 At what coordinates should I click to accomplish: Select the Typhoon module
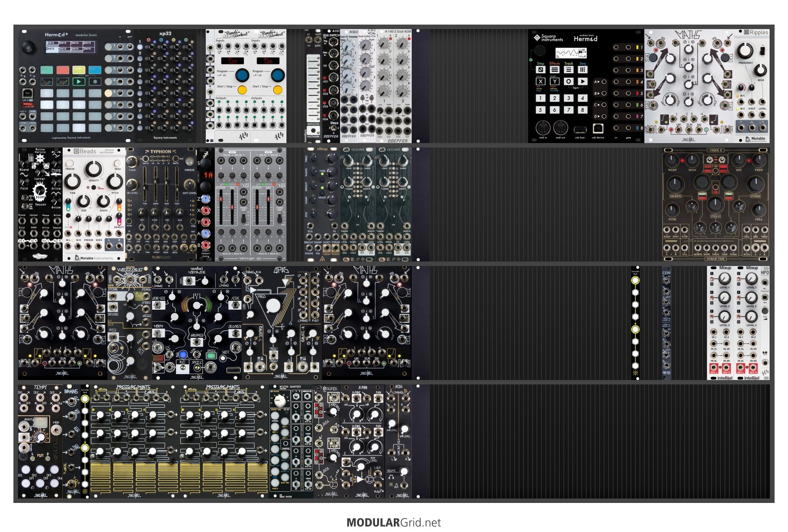point(161,204)
